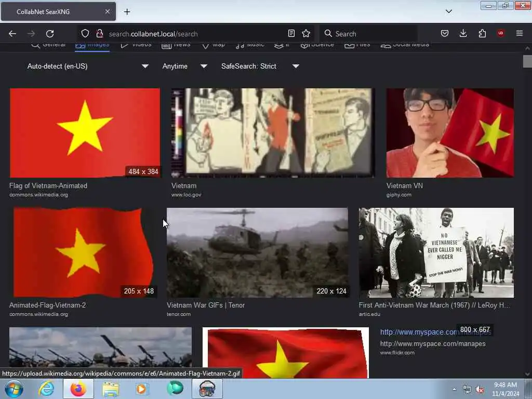Image resolution: width=532 pixels, height=399 pixels.
Task: Close the CollabNet SearXNG tab
Action: tap(107, 11)
